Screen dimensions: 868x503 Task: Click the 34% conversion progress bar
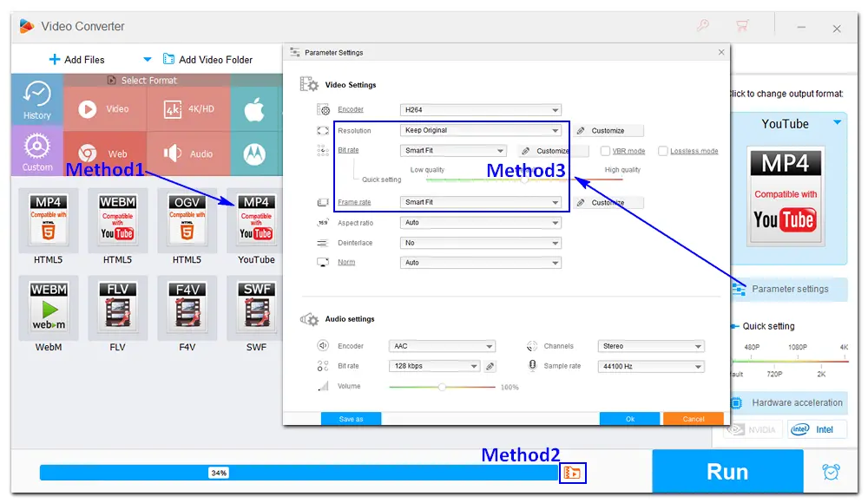pos(299,473)
